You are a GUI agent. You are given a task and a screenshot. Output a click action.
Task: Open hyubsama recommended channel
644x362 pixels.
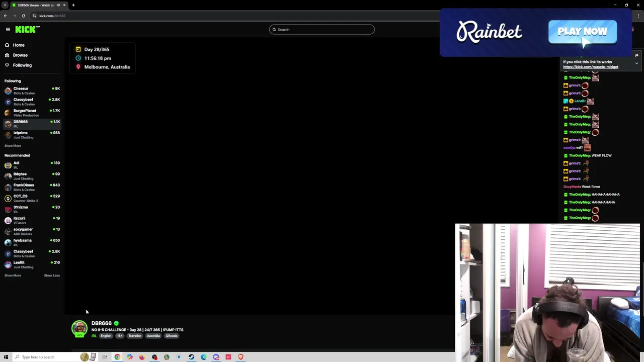tap(32, 242)
